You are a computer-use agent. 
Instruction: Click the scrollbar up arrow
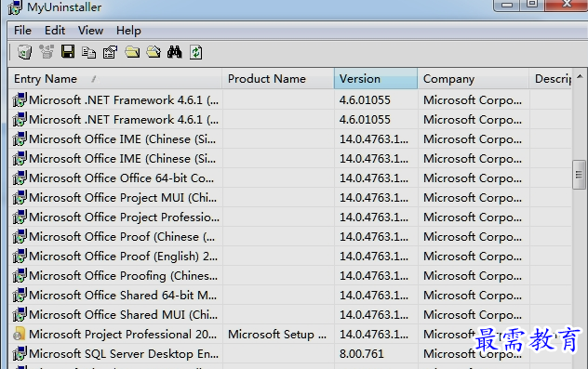pyautogui.click(x=580, y=76)
